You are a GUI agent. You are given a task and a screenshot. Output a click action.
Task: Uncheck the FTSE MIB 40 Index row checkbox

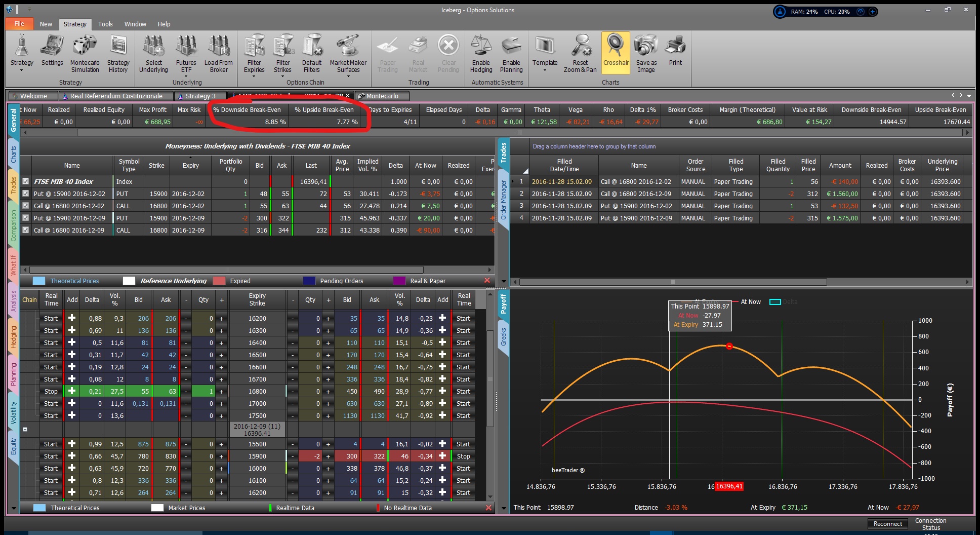coord(26,181)
